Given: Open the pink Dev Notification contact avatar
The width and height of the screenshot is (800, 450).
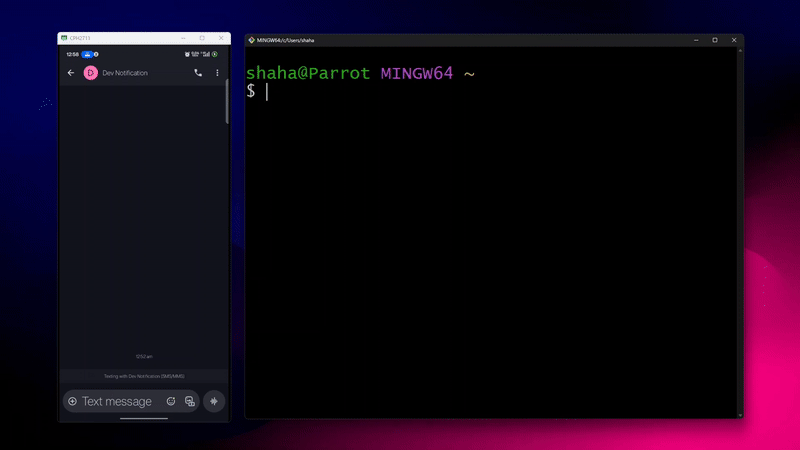Looking at the screenshot, I should pyautogui.click(x=90, y=73).
